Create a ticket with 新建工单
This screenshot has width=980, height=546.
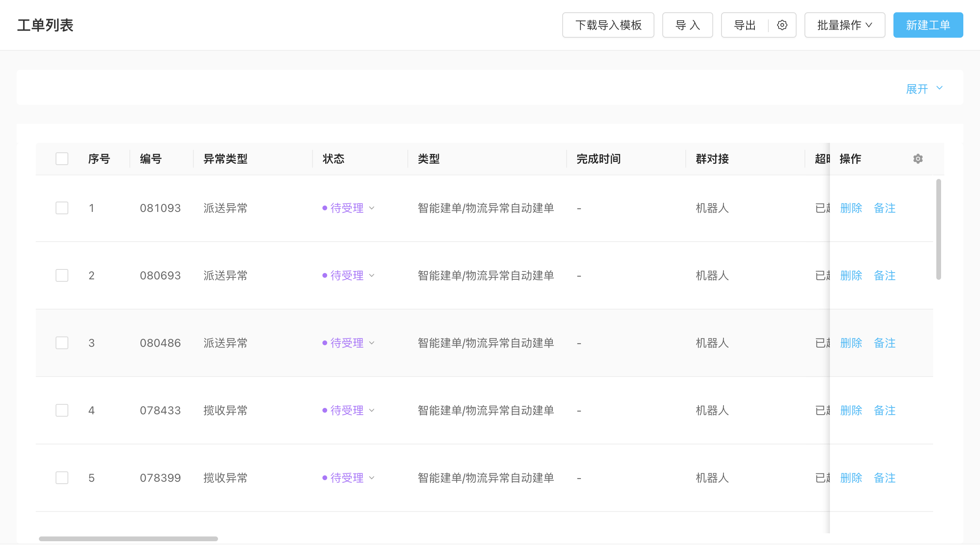point(928,25)
